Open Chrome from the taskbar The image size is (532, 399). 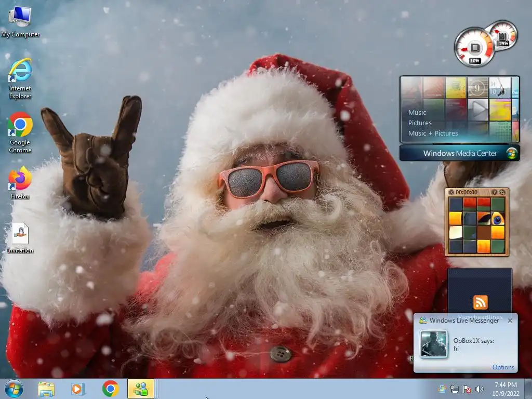tap(110, 389)
